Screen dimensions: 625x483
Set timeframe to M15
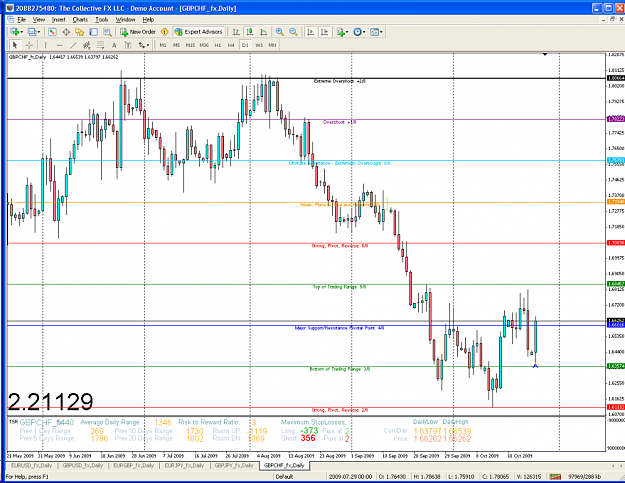(190, 45)
